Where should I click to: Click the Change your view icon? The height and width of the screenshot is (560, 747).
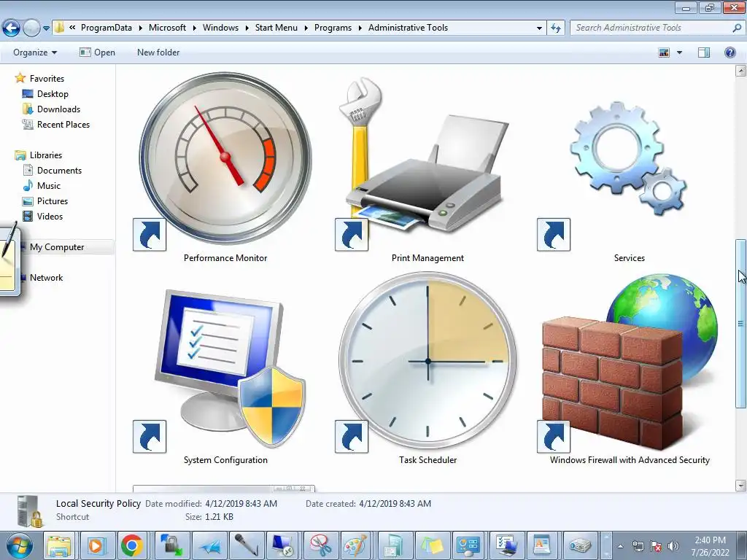click(664, 52)
